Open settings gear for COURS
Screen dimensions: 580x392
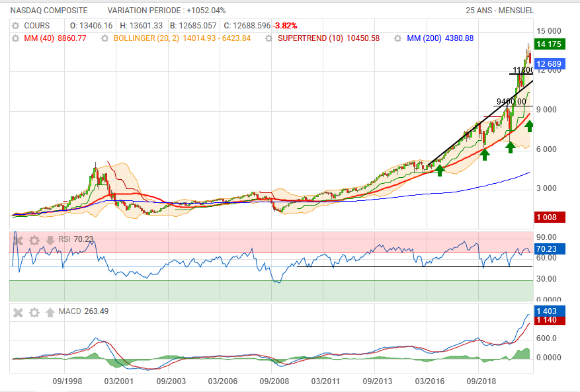click(x=15, y=26)
